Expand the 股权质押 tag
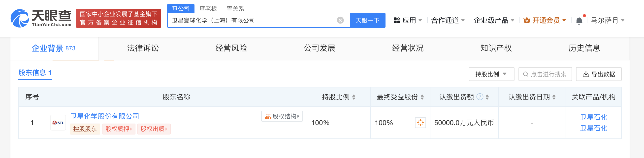Image resolution: width=644 pixels, height=158 pixels. 119,129
